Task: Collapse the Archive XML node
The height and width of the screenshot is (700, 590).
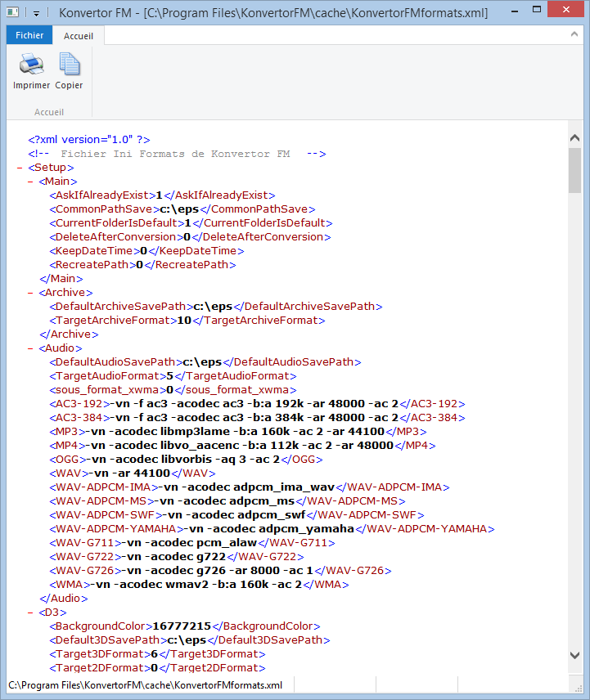Action: pos(30,293)
